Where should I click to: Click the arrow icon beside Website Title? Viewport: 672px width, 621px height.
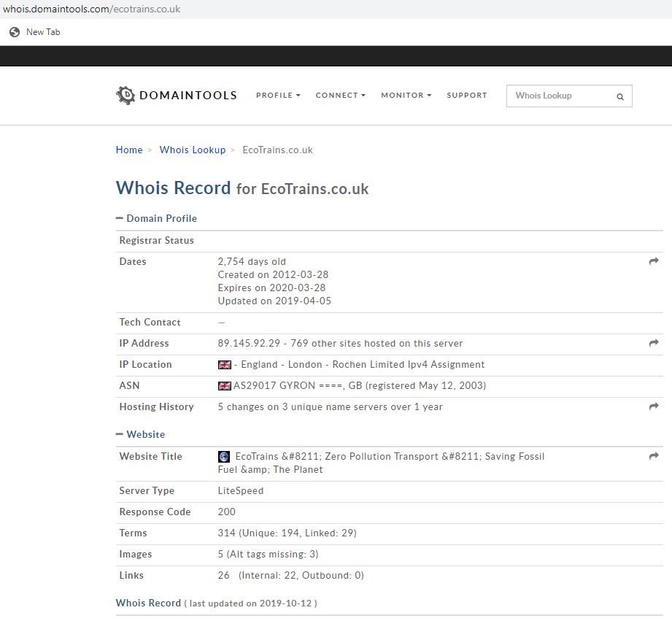[654, 456]
